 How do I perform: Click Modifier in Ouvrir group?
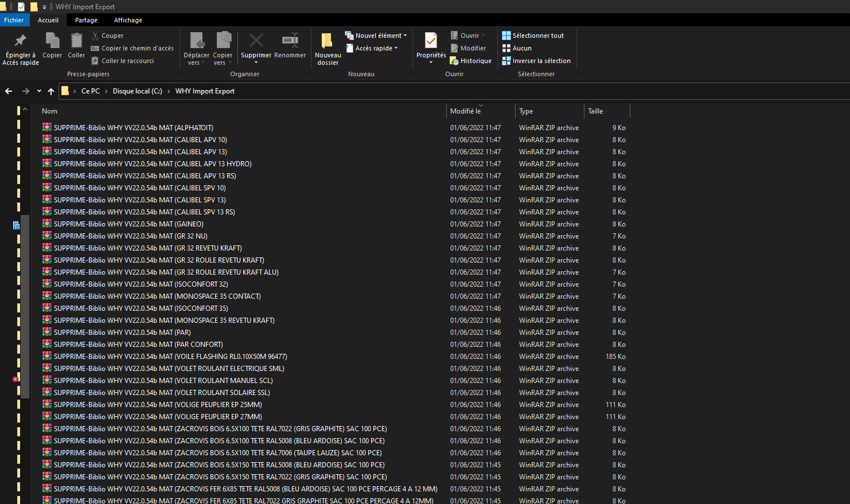(x=468, y=48)
